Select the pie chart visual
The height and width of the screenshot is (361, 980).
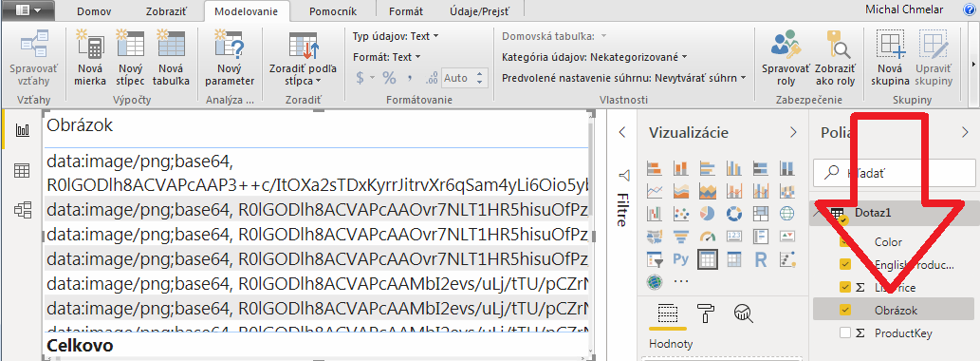[708, 214]
